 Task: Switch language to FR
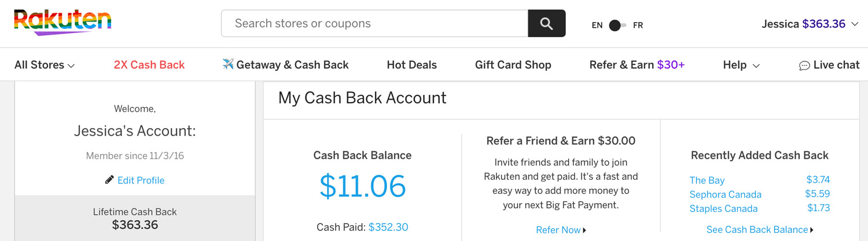(x=638, y=25)
